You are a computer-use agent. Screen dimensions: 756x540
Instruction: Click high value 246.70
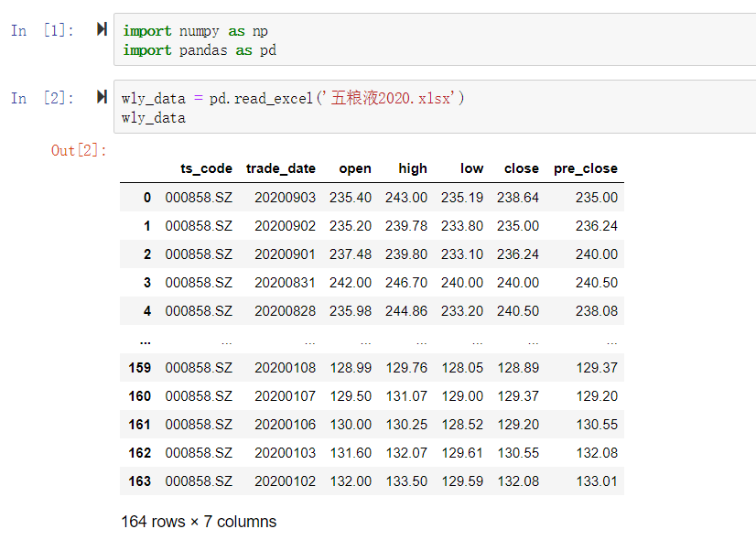(406, 283)
